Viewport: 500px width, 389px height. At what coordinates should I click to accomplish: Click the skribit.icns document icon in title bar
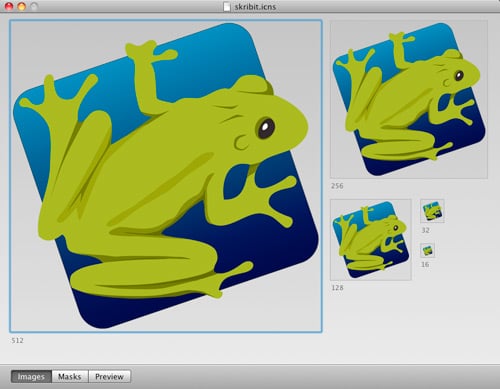tap(227, 6)
